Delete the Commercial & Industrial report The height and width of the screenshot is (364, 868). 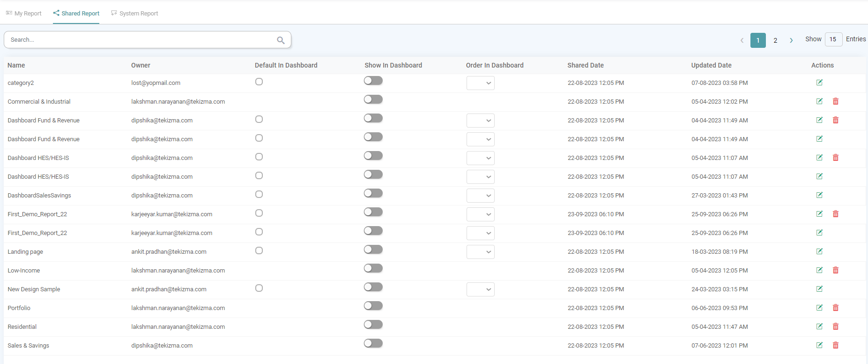(835, 101)
